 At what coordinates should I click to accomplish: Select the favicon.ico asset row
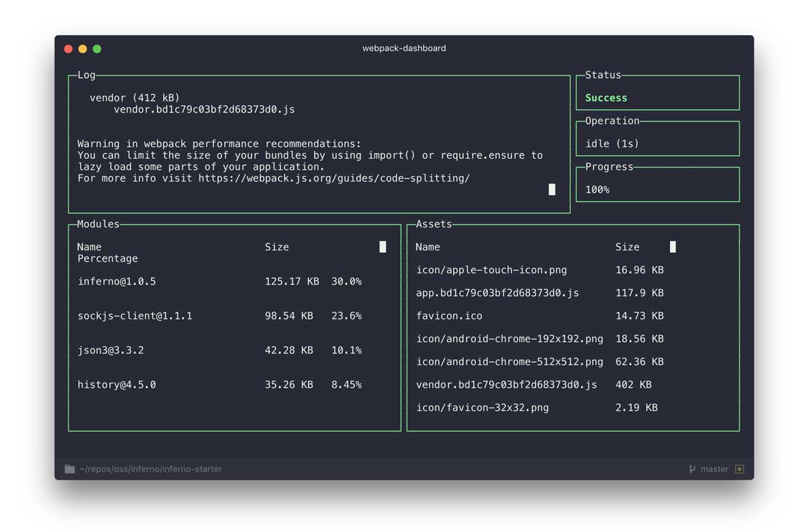[540, 316]
